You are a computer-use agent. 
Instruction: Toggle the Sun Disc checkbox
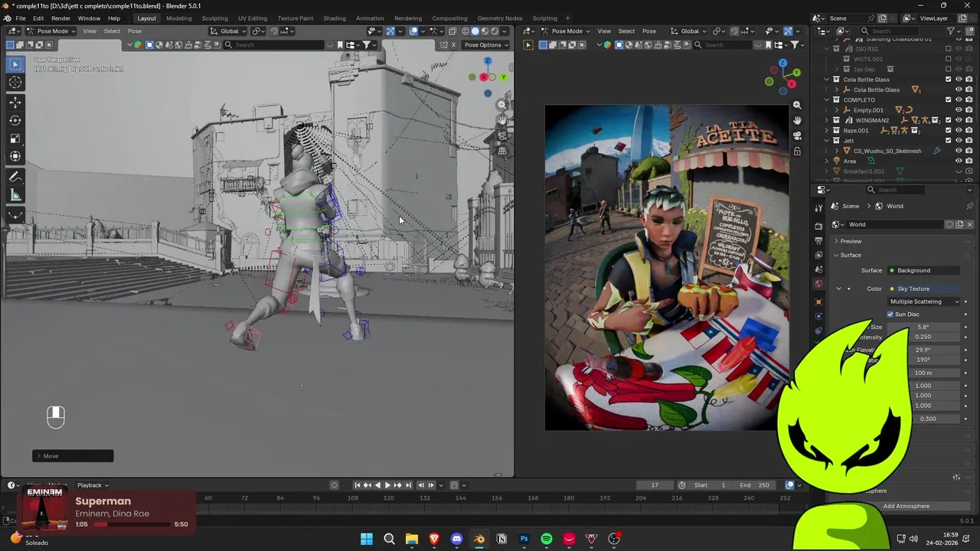(x=890, y=315)
